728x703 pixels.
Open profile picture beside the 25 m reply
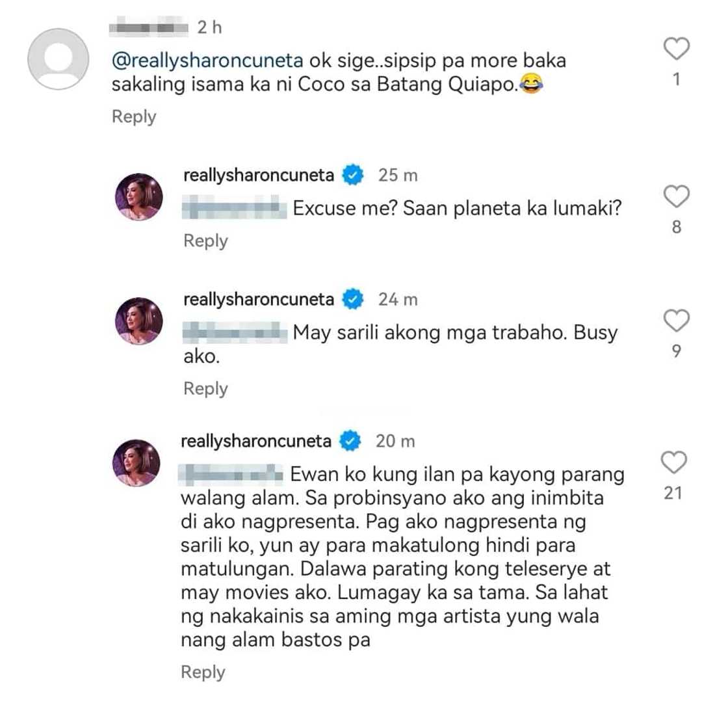[139, 196]
